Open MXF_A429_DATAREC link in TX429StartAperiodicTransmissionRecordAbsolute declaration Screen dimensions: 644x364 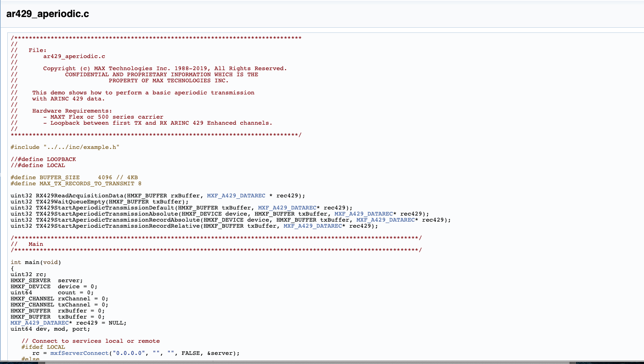tap(385, 220)
